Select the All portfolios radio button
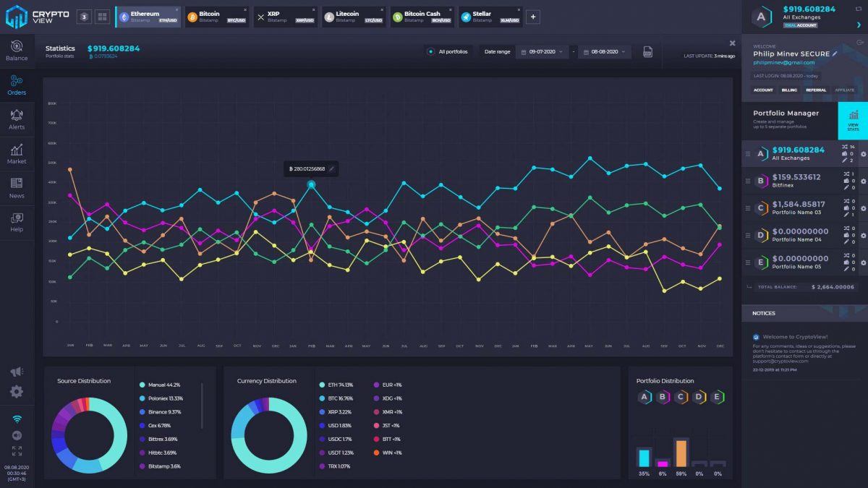The width and height of the screenshot is (868, 488). (x=431, y=51)
